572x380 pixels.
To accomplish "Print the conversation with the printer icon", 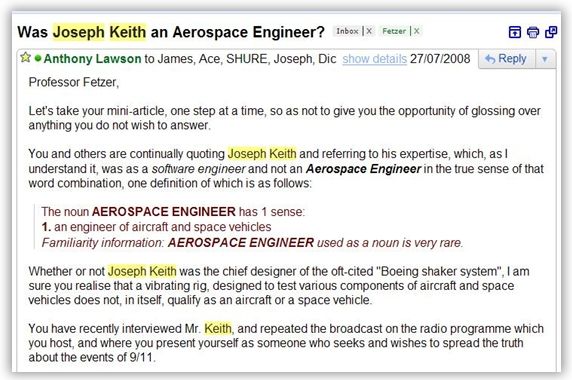I will click(x=533, y=32).
